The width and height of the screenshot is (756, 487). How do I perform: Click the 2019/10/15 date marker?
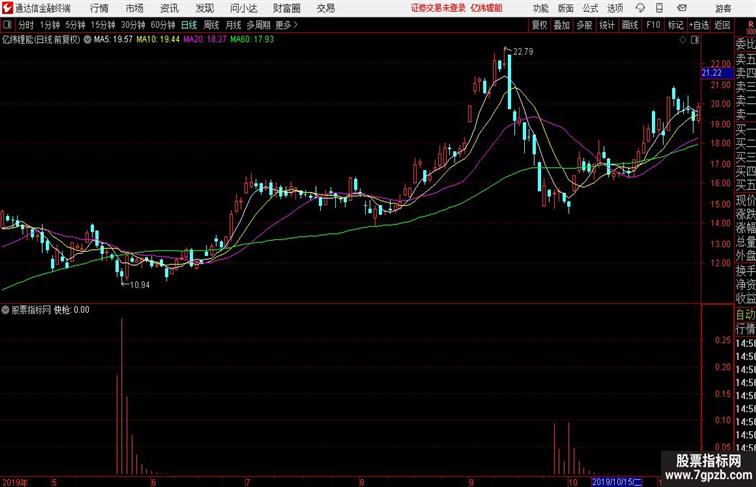617,482
